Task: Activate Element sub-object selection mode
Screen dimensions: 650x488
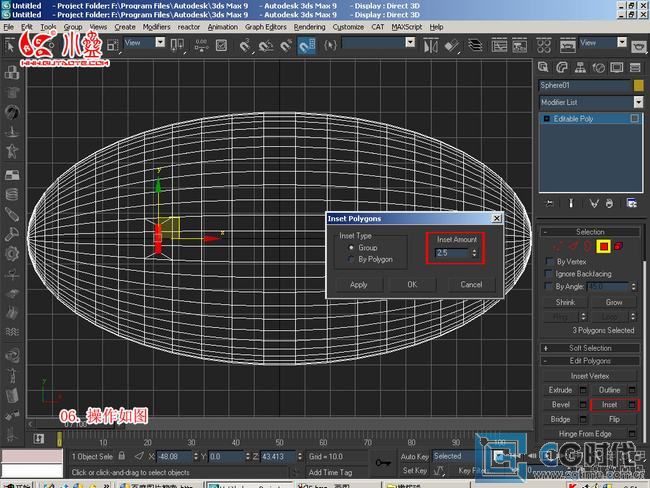Action: click(x=618, y=247)
